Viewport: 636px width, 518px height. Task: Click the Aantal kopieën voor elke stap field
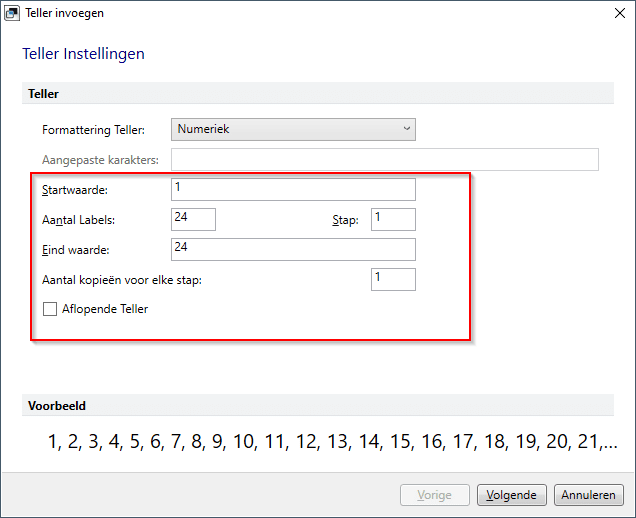[x=393, y=279]
